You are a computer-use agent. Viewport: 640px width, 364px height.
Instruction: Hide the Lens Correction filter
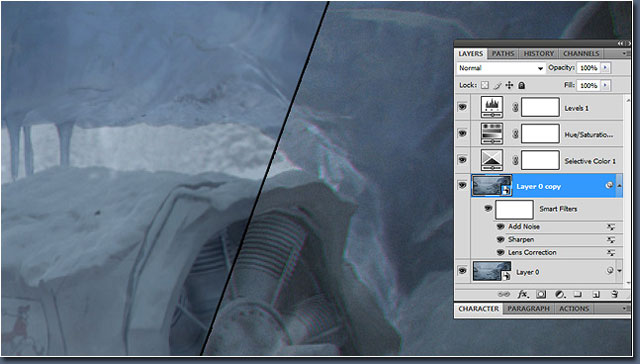point(500,253)
